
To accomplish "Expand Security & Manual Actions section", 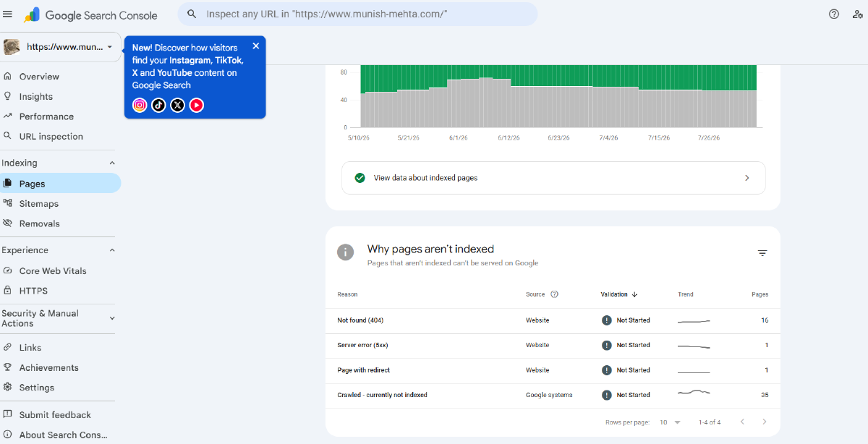I will [x=112, y=318].
